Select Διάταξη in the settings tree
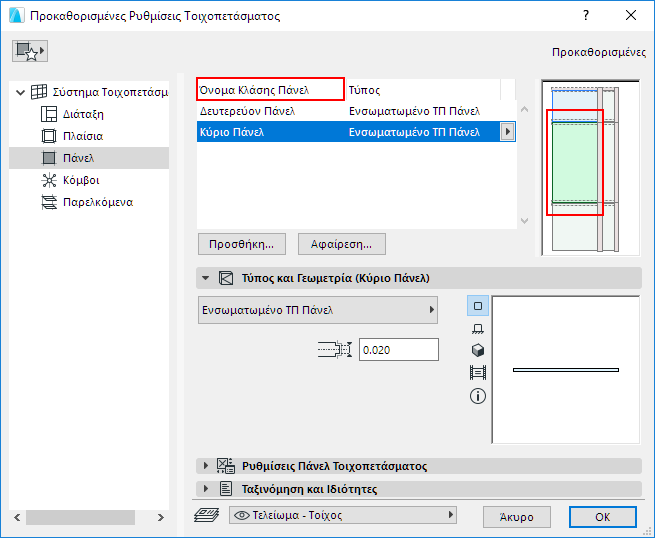This screenshot has width=655, height=538. pos(83,114)
